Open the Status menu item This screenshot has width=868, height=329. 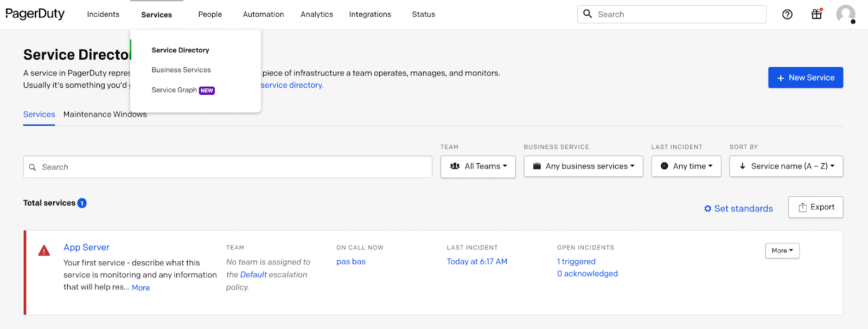[424, 15]
